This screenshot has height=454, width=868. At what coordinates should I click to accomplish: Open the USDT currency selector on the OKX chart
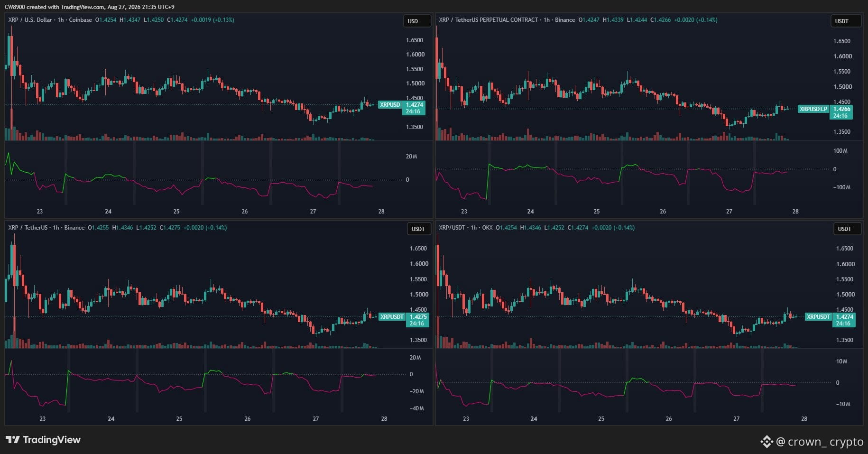(847, 229)
